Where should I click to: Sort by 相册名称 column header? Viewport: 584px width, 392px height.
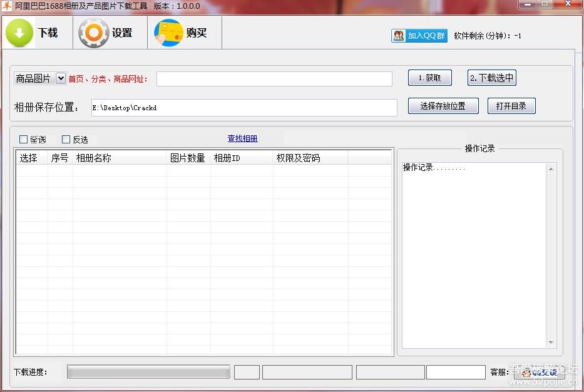tap(120, 158)
